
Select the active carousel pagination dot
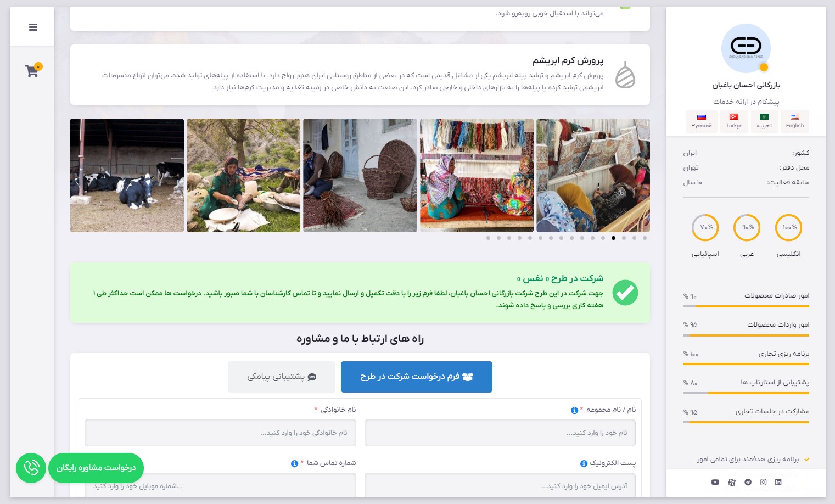click(x=613, y=238)
